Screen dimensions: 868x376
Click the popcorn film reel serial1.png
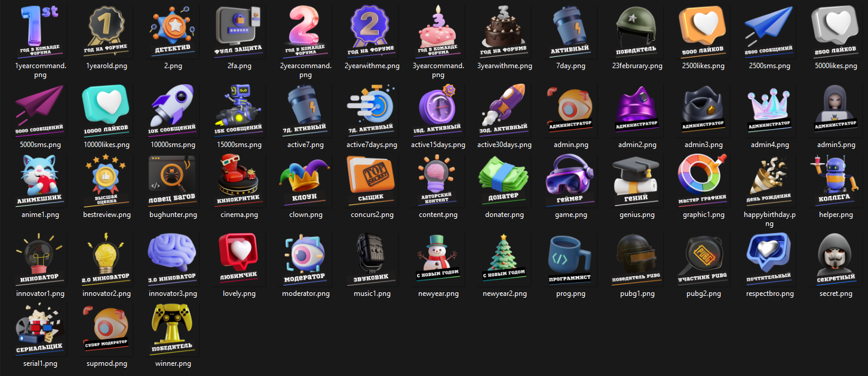click(x=41, y=329)
